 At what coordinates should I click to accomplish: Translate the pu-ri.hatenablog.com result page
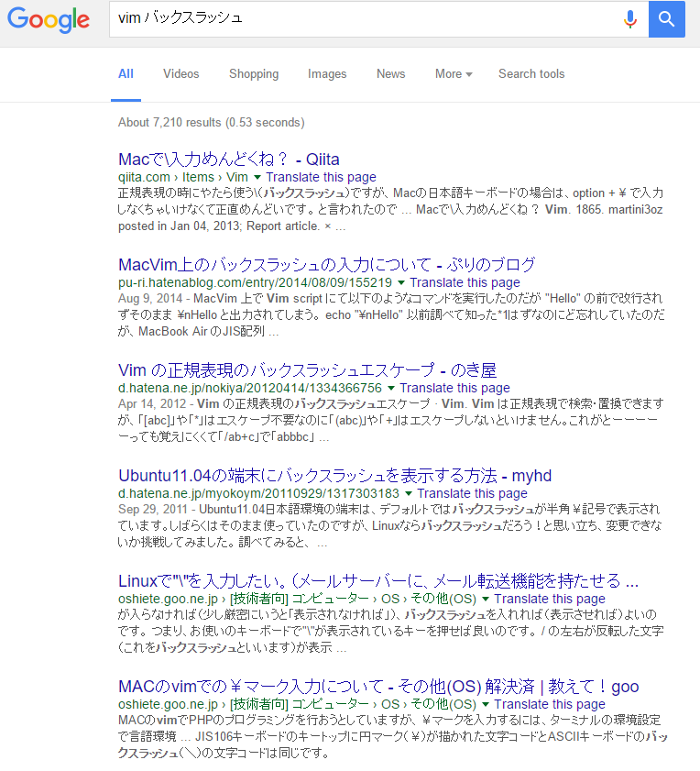point(465,282)
